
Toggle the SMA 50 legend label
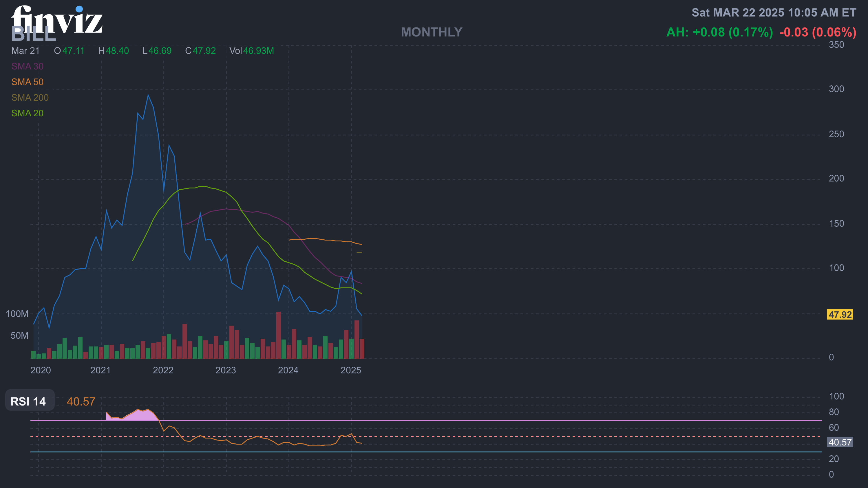pyautogui.click(x=27, y=82)
